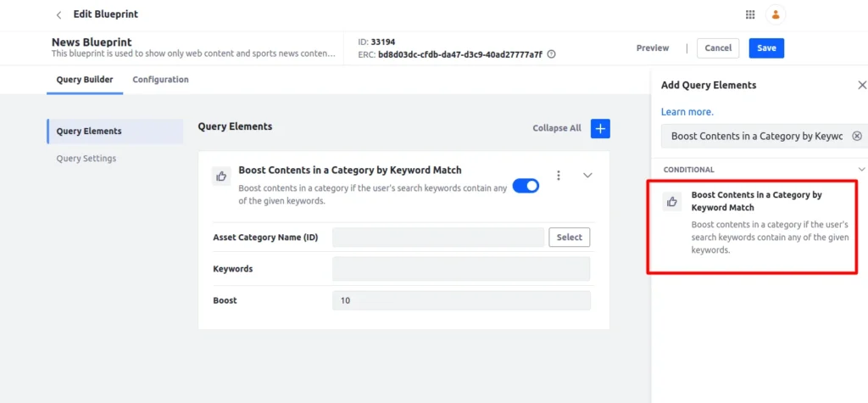This screenshot has width=868, height=403.
Task: Click the ID value 33194
Action: click(x=383, y=42)
